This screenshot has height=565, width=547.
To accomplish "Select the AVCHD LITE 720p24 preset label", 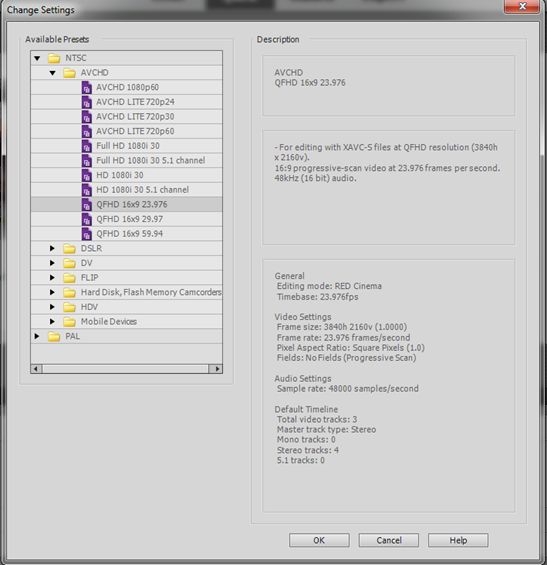I will click(135, 102).
